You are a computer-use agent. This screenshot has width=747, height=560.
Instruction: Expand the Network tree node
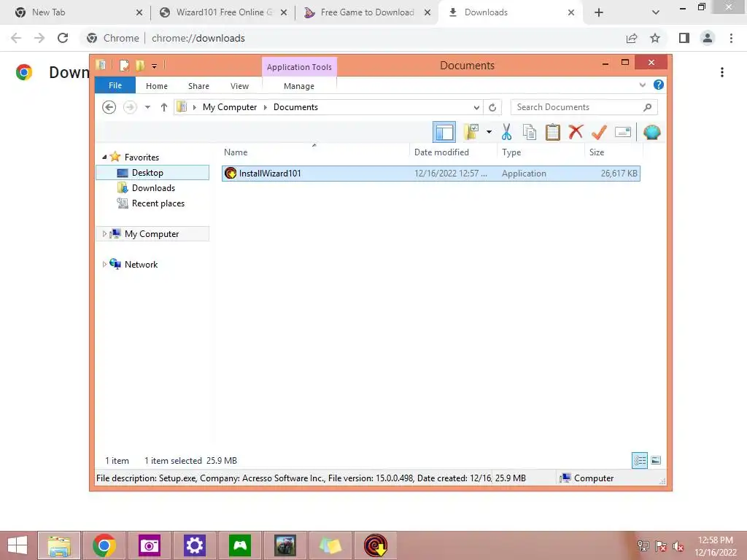coord(104,264)
